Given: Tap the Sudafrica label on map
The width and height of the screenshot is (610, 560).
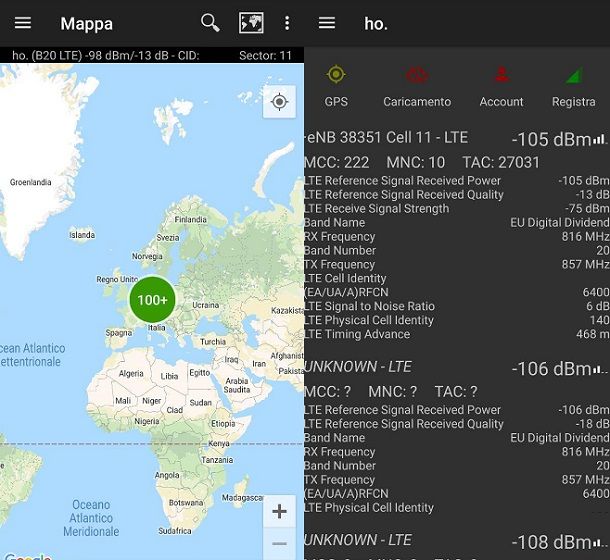Looking at the screenshot, I should (175, 531).
